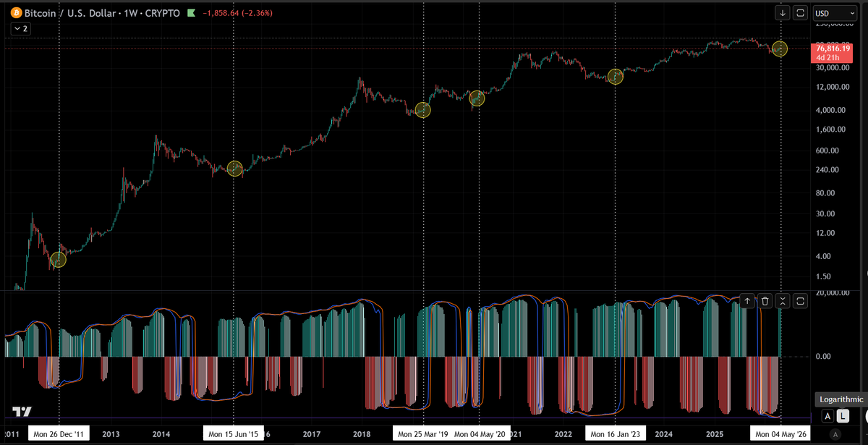868x445 pixels.
Task: Click the 2017 year on the time axis
Action: (x=312, y=434)
